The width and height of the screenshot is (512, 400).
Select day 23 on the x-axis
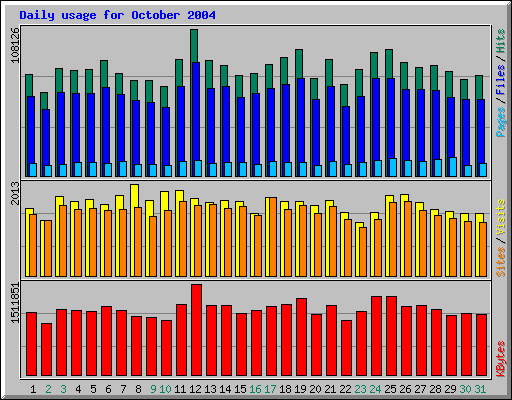tap(360, 389)
